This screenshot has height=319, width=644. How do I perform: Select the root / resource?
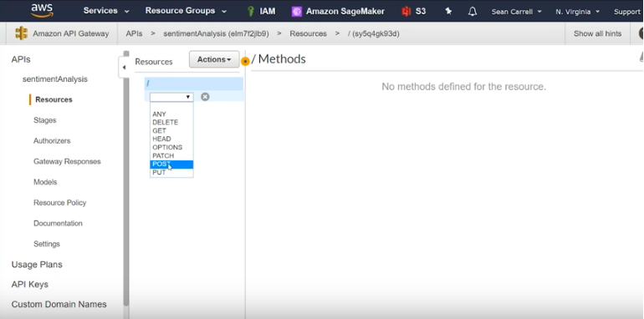194,84
